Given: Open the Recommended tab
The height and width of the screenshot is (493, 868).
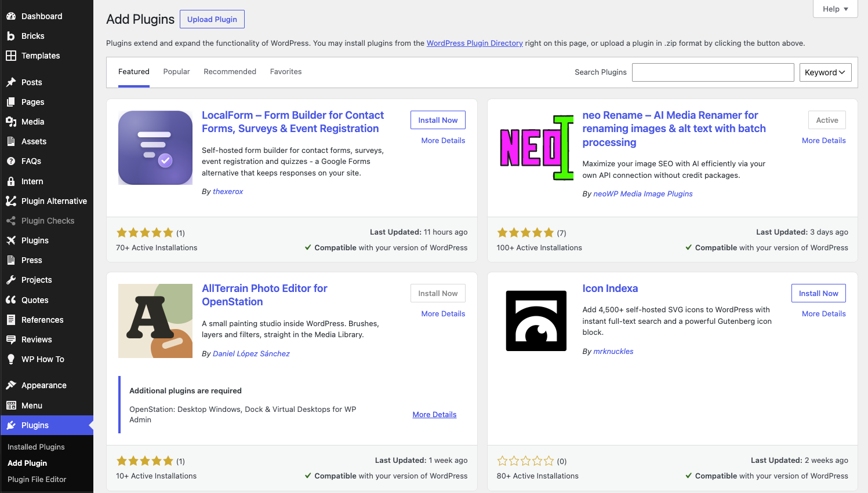Looking at the screenshot, I should (230, 72).
